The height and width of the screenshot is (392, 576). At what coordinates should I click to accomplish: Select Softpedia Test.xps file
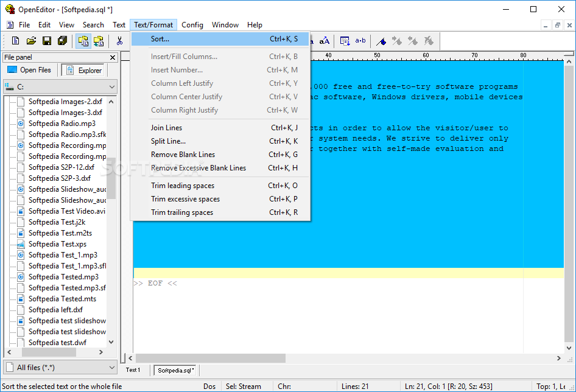[57, 244]
